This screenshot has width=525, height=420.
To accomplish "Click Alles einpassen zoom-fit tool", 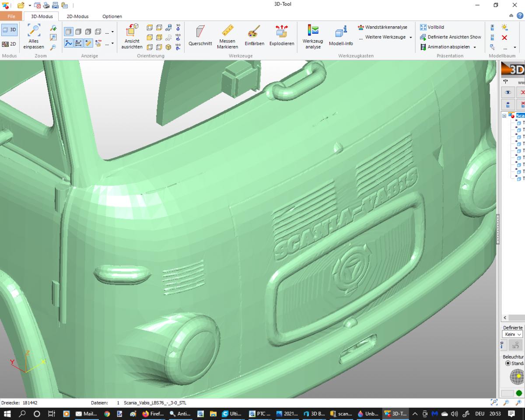I will point(34,37).
